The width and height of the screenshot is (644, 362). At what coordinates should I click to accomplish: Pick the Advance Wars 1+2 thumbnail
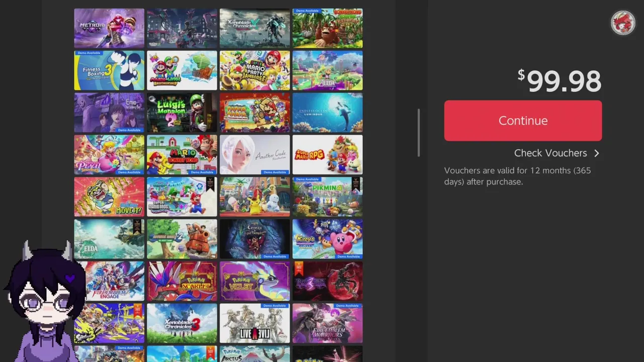(x=182, y=239)
